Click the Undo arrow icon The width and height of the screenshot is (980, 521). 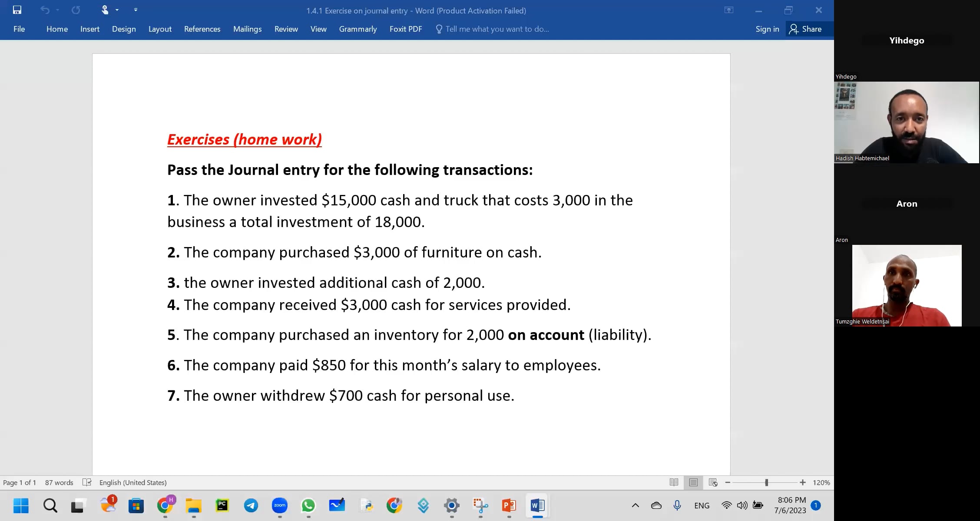[45, 10]
